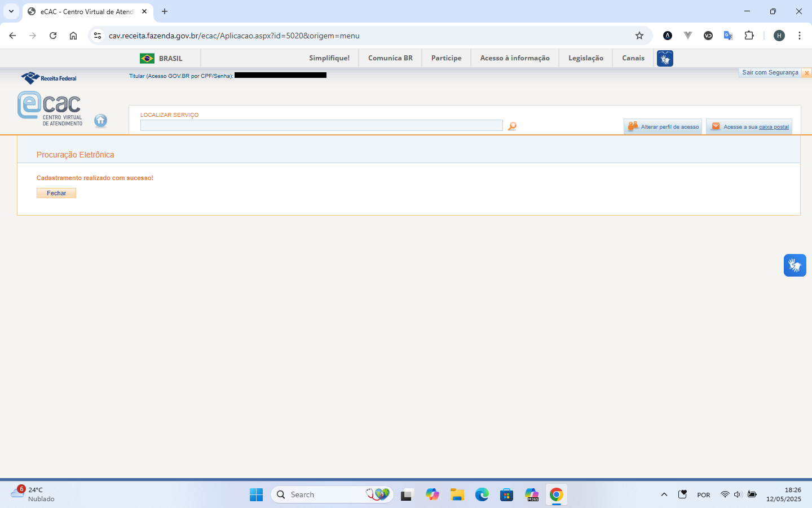Click the eCAC home icon
The width and height of the screenshot is (812, 508).
(x=100, y=120)
